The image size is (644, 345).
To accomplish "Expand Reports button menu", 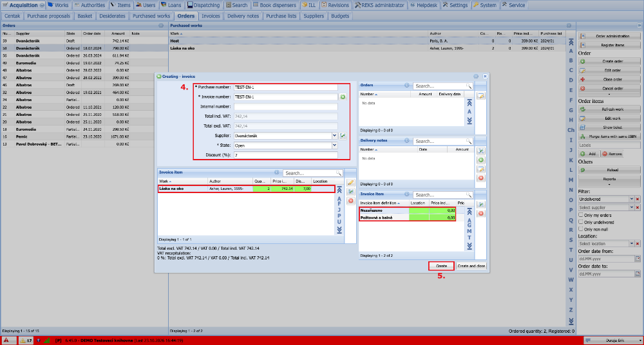I will tap(609, 180).
